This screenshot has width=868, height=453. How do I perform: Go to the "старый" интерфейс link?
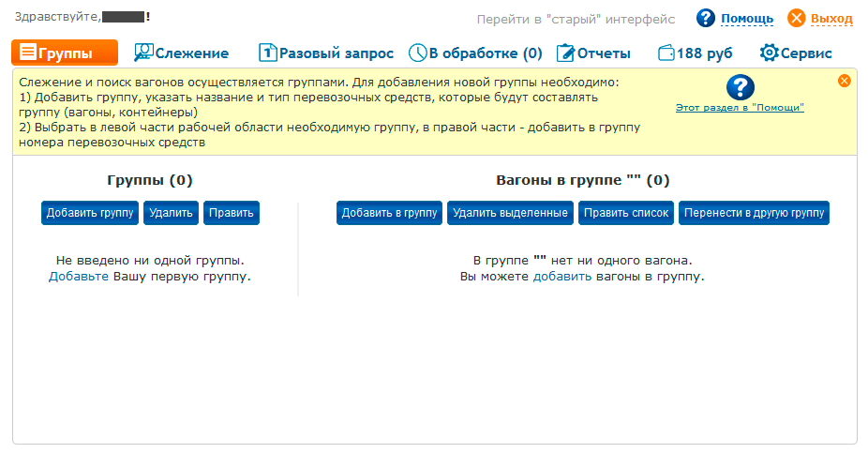pyautogui.click(x=576, y=19)
